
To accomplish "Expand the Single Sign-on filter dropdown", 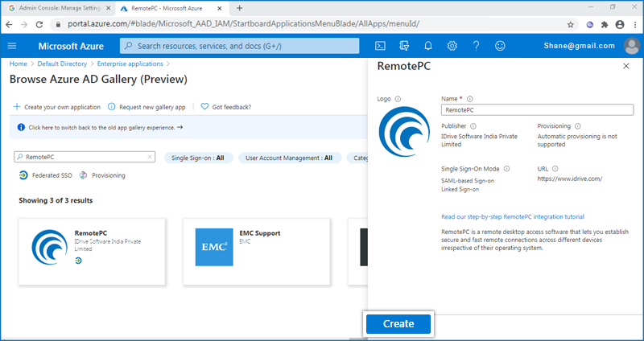I will point(197,158).
